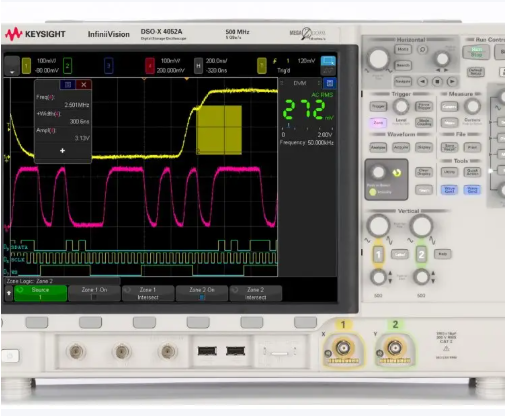This screenshot has height=416, width=507.
Task: Toggle the blue Wave Gen2 key
Action: (472, 190)
